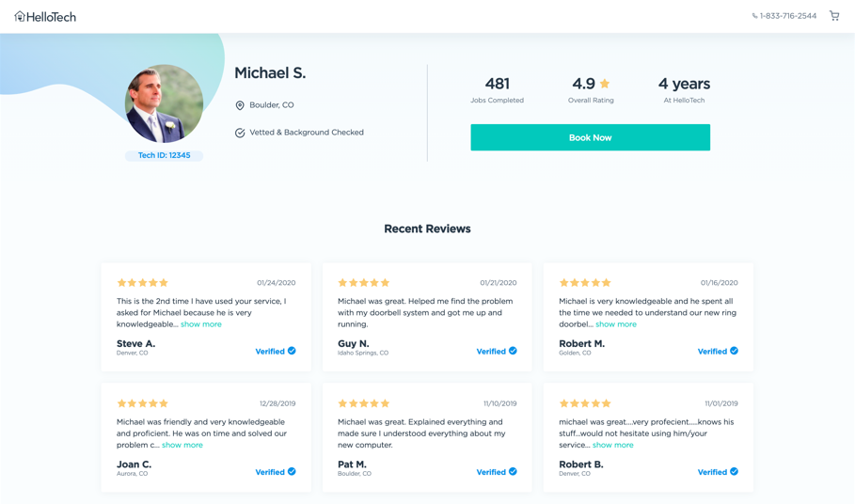Viewport: 855px width, 504px height.
Task: Click the 1-833-716-2544 phone number link
Action: [x=788, y=16]
